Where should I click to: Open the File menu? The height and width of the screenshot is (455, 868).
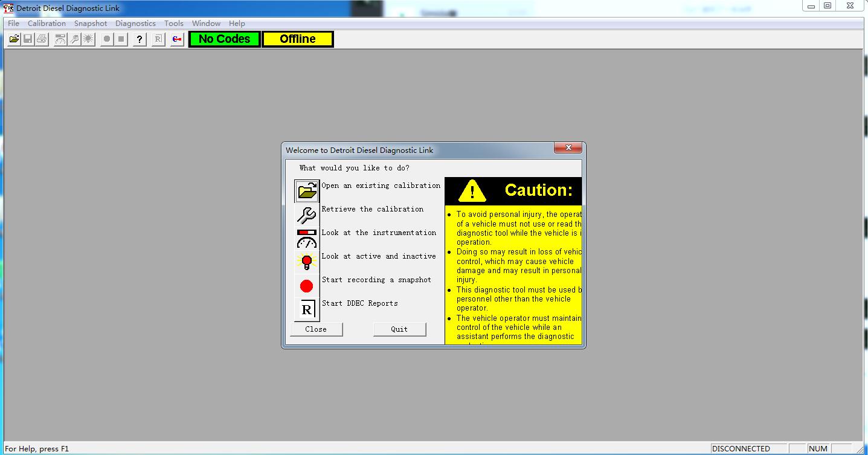pos(13,24)
